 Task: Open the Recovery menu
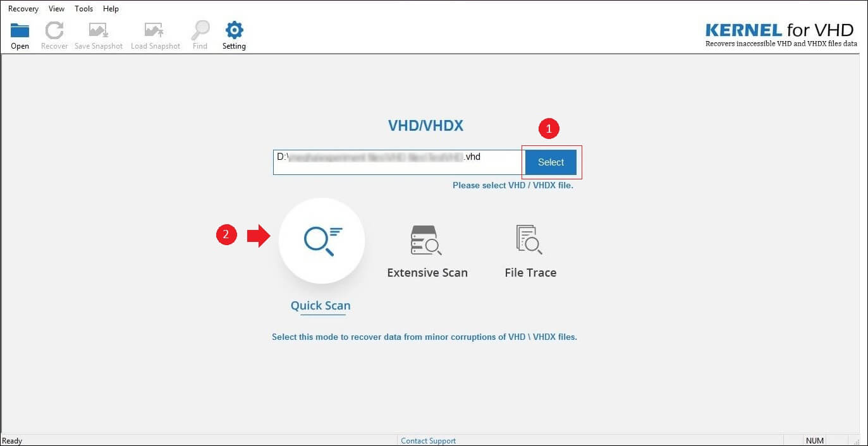point(23,9)
